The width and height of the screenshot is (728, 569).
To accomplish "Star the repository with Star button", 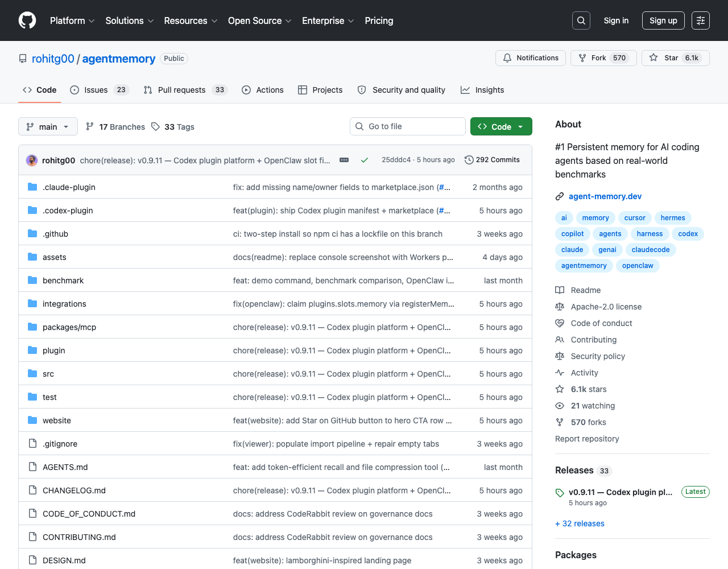I will [675, 58].
